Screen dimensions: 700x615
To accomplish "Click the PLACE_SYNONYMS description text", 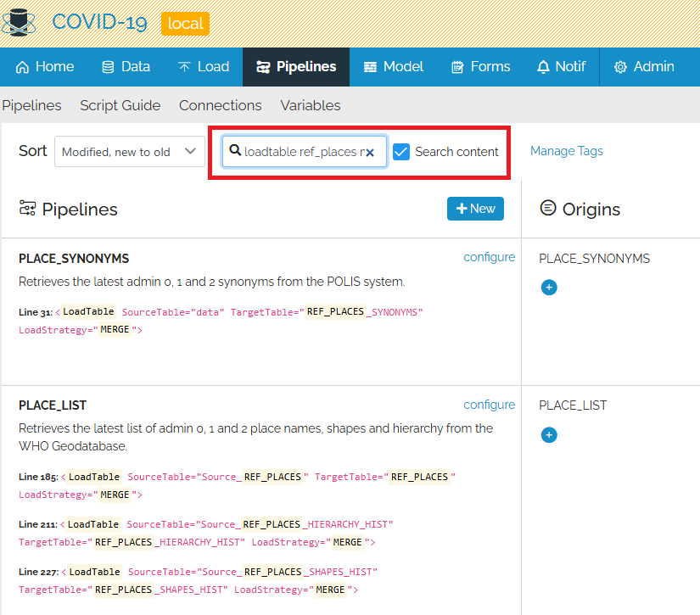I will tap(211, 282).
